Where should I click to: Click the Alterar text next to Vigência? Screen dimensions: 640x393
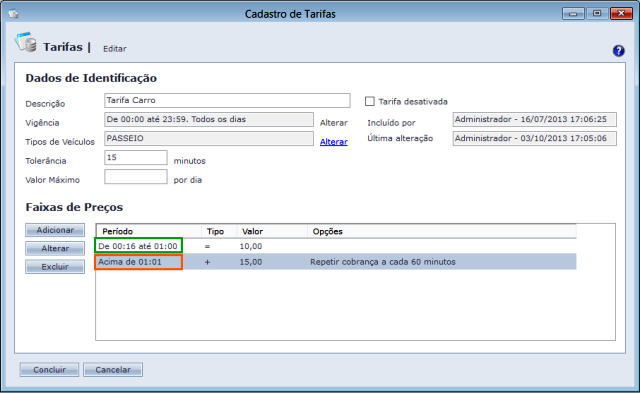(333, 122)
